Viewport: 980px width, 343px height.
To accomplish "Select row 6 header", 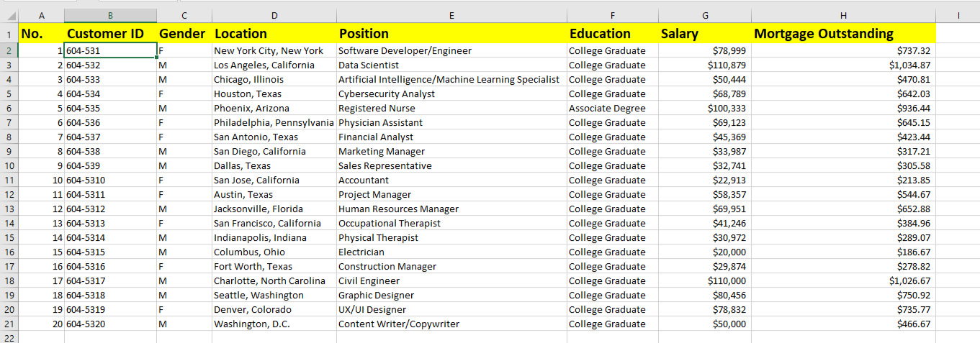I will click(9, 109).
